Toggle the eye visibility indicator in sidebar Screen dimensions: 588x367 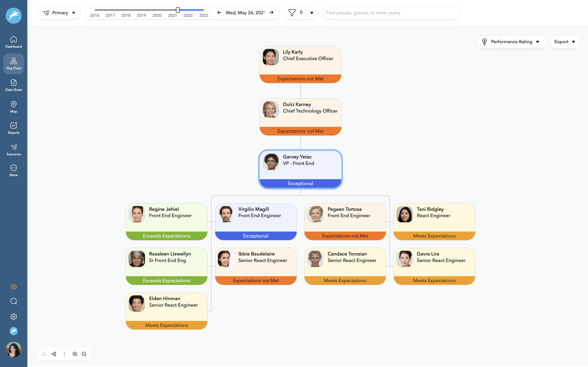tap(14, 287)
